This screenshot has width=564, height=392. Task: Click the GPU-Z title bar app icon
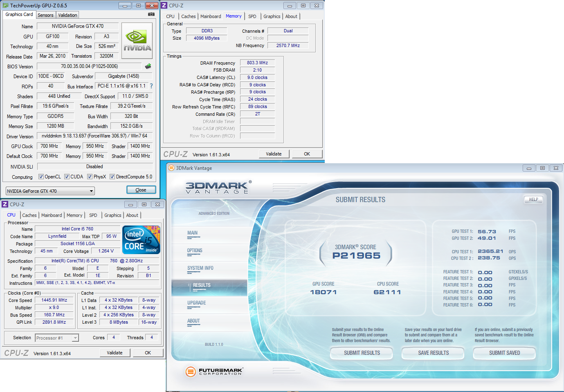tap(6, 6)
